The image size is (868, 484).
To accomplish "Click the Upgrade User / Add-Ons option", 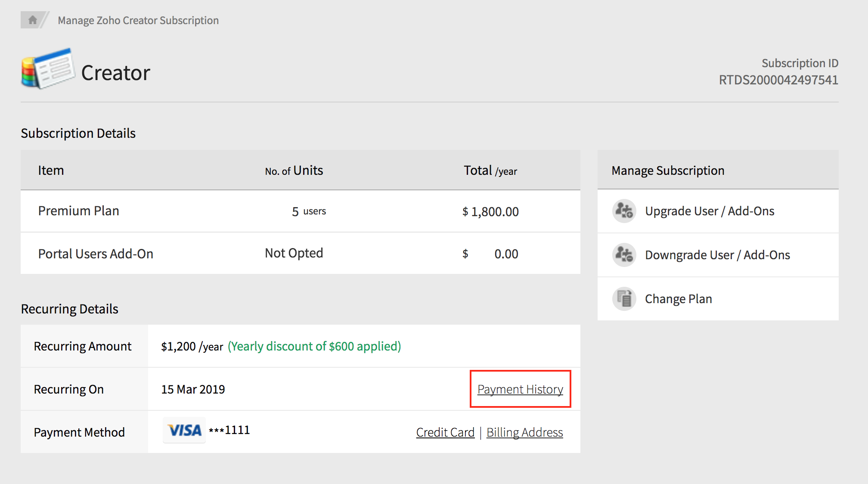I will point(709,211).
